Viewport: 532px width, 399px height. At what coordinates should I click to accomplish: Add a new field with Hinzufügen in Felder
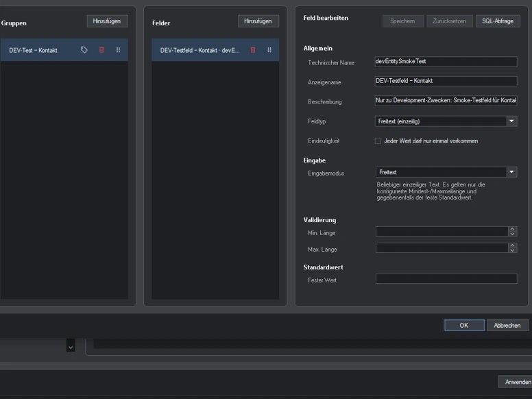[x=258, y=21]
